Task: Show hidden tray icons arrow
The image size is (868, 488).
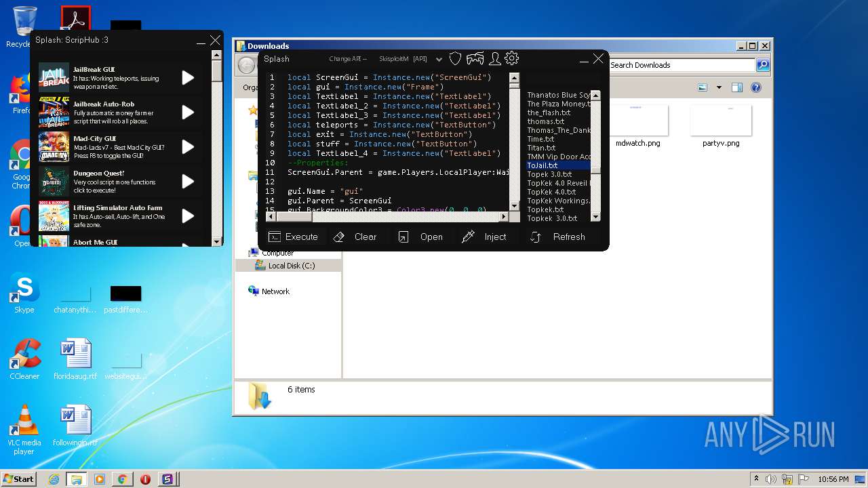Action: point(756,479)
